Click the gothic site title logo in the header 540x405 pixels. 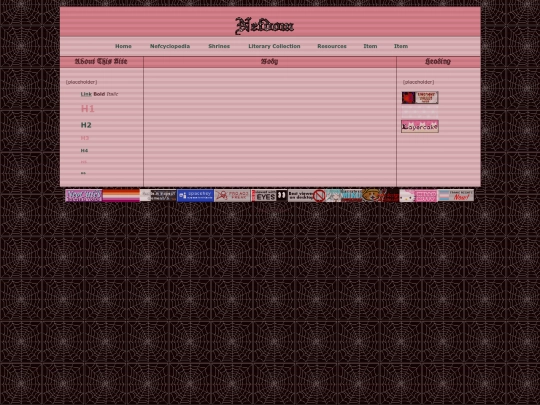[x=264, y=26]
